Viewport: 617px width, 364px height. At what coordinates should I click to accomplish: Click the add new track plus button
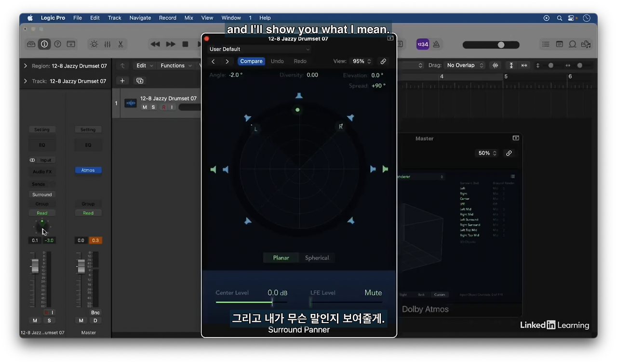122,81
